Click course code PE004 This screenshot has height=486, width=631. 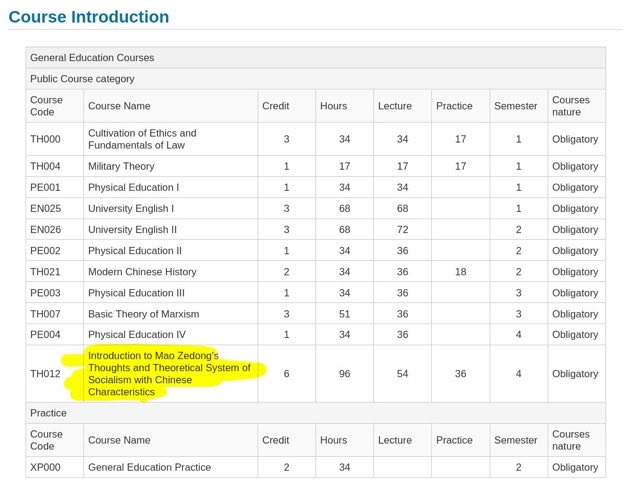point(45,335)
